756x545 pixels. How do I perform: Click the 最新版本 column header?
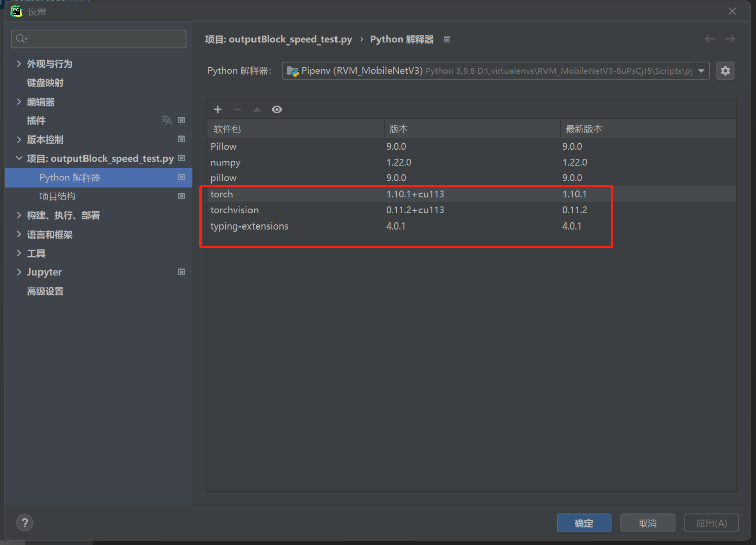[x=648, y=129]
